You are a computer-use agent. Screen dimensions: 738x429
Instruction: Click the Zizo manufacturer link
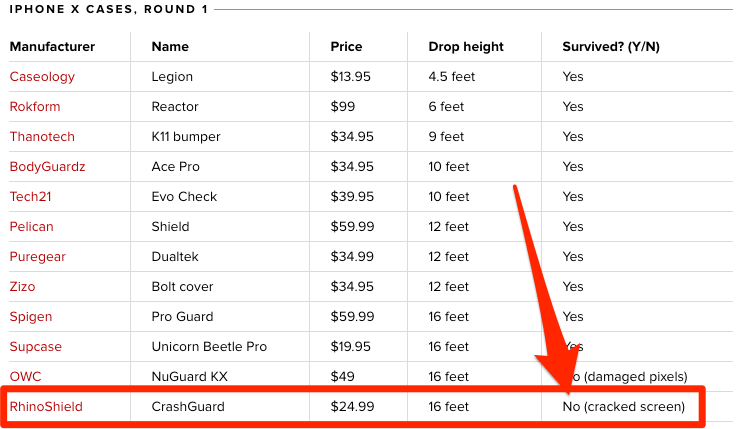(22, 287)
